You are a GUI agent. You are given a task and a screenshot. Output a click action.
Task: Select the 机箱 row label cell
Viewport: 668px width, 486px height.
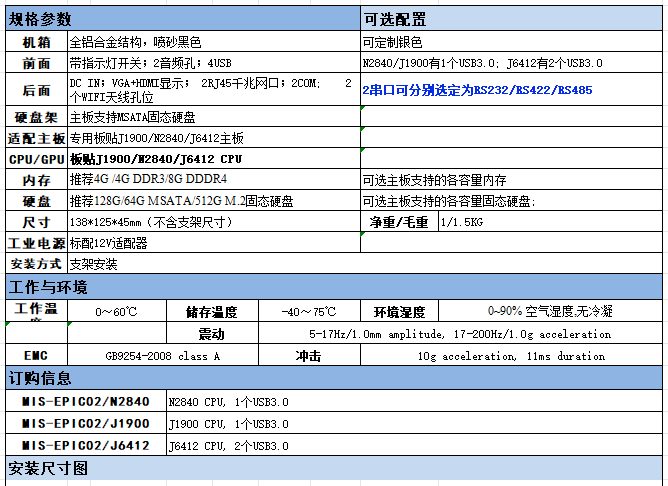37,42
